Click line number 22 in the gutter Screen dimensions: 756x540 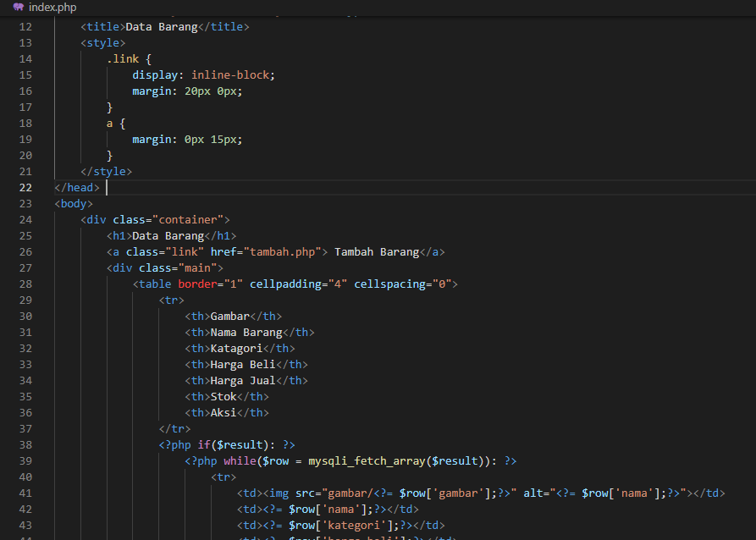point(25,187)
